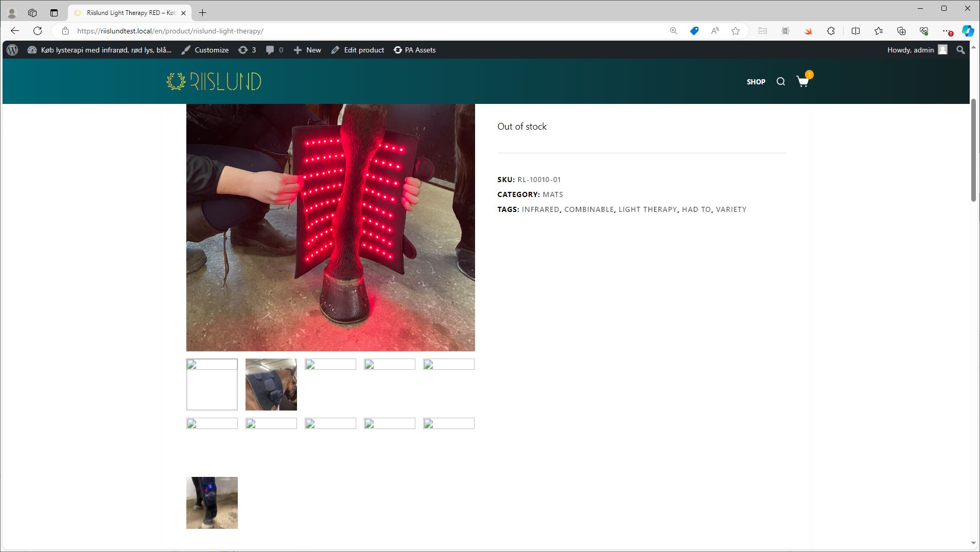This screenshot has width=980, height=552.
Task: Open the MATS category link
Action: [553, 194]
